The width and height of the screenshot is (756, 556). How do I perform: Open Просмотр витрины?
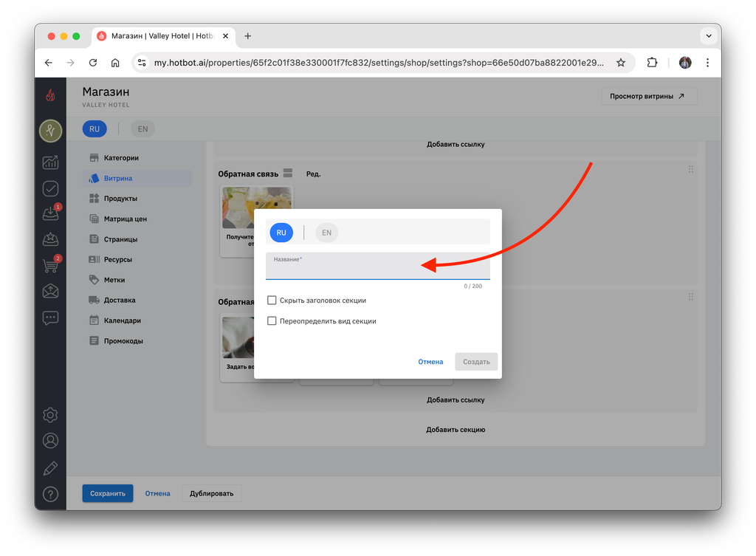(x=649, y=97)
